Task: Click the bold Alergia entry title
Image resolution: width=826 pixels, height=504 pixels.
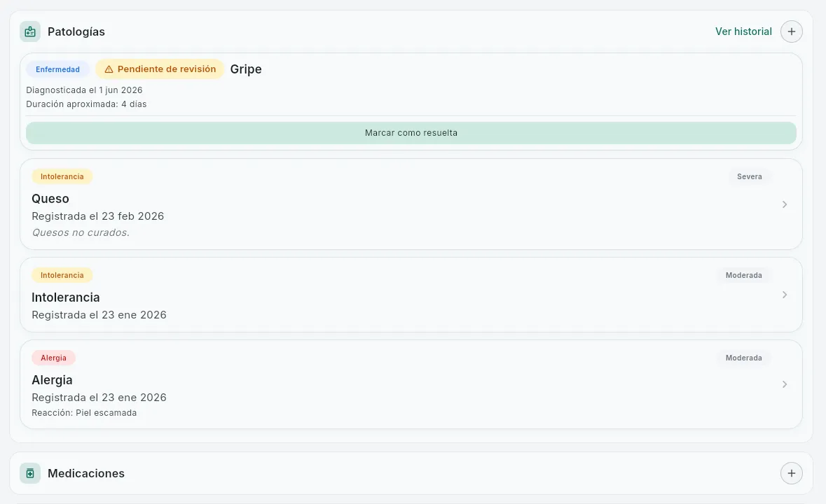Action: pos(52,380)
